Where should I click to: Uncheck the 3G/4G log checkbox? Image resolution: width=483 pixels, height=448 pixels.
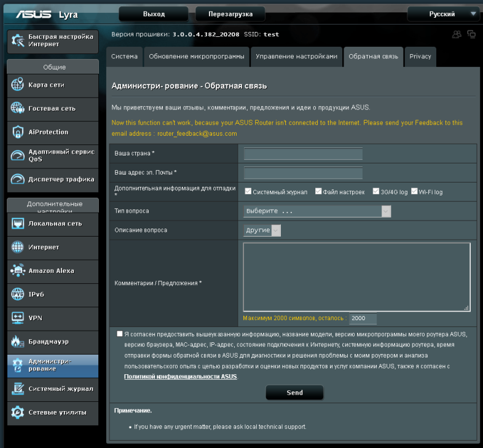376,191
